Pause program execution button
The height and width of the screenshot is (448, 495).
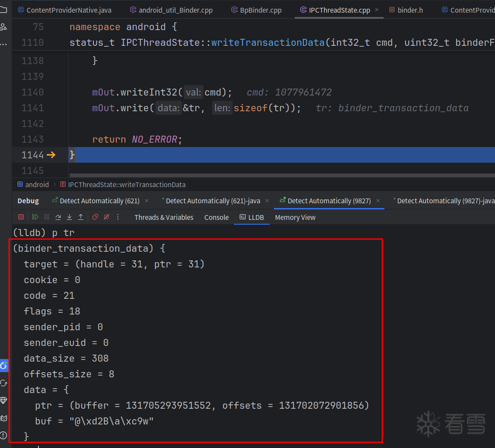47,217
